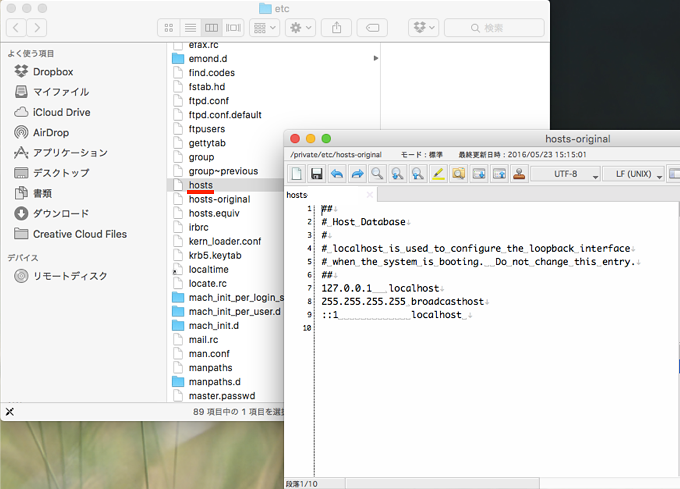Select the mach_init.d folder
680x489 pixels.
214,326
